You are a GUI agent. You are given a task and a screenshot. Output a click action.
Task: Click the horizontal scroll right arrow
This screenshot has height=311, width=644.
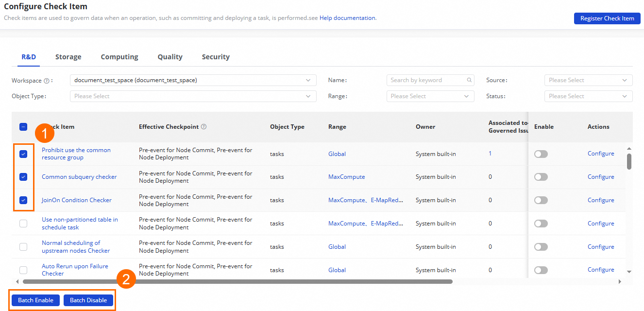coord(620,281)
